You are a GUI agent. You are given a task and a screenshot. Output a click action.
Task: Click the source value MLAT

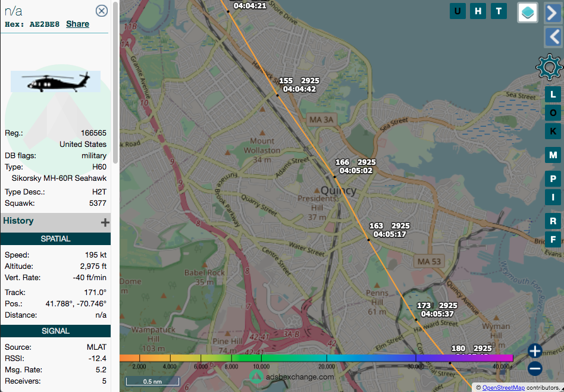pos(96,347)
